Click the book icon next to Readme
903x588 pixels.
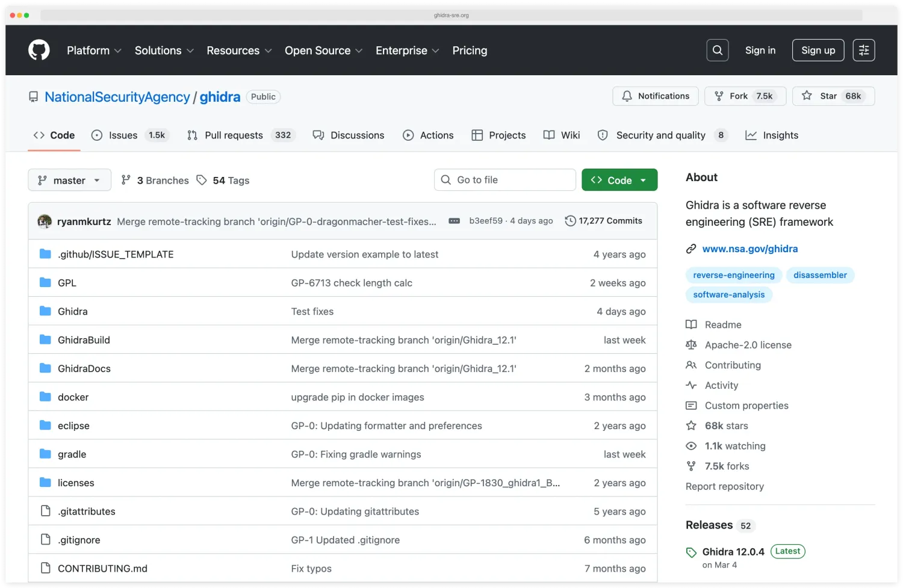[x=691, y=324]
